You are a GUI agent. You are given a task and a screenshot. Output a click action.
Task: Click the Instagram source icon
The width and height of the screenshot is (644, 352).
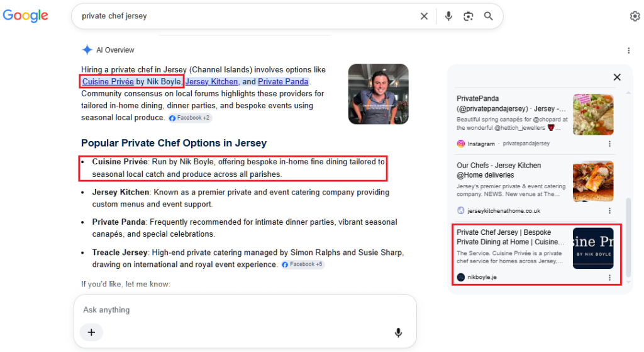coord(461,144)
